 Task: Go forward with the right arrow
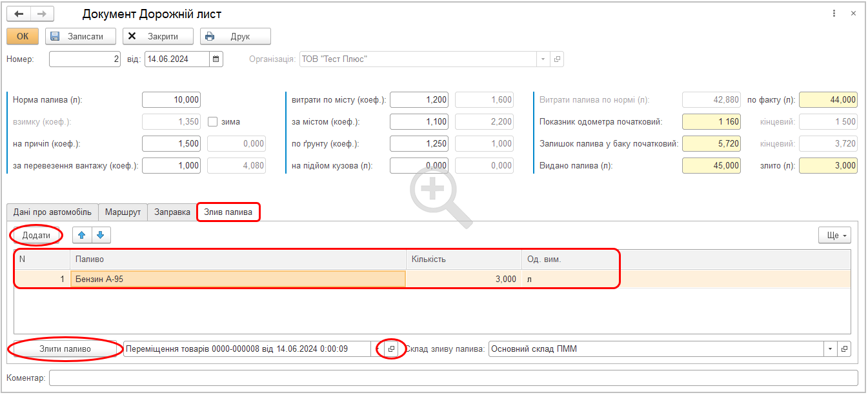(x=42, y=14)
